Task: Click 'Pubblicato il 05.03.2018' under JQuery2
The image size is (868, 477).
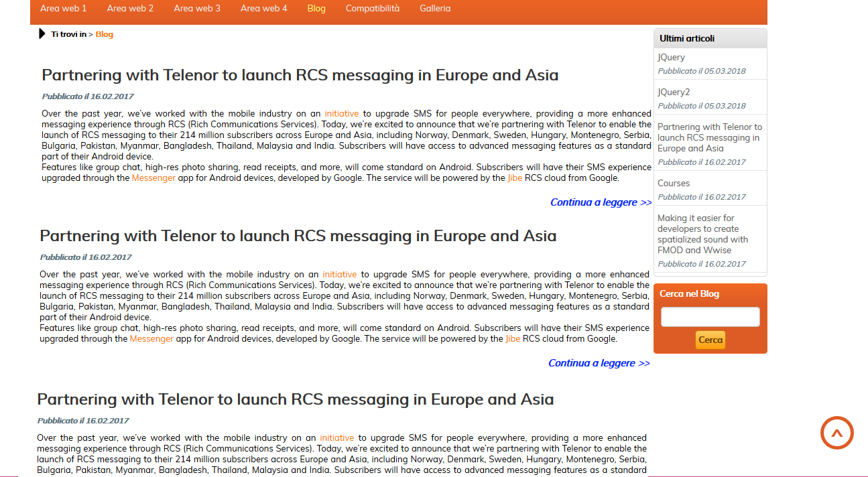Action: click(x=702, y=106)
